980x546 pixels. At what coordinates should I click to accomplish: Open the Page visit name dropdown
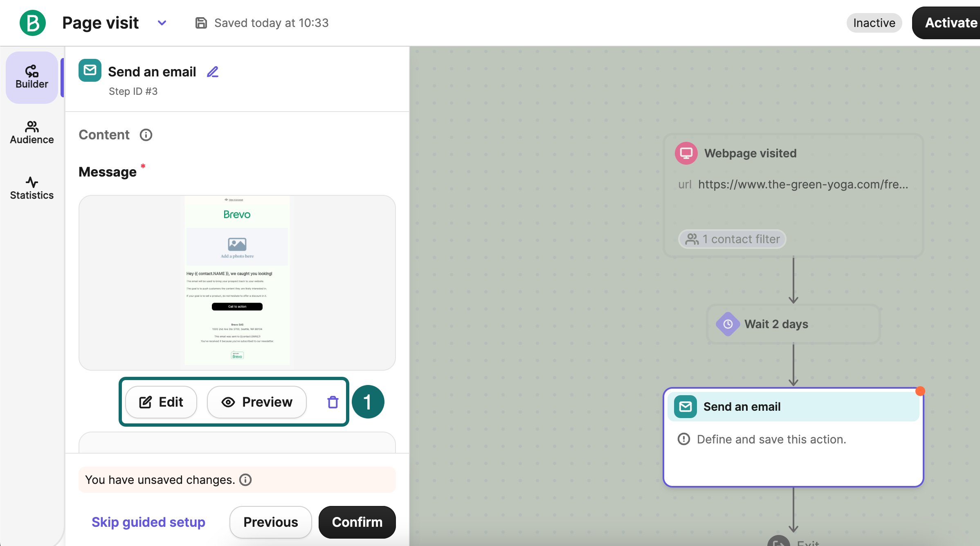[x=162, y=23]
